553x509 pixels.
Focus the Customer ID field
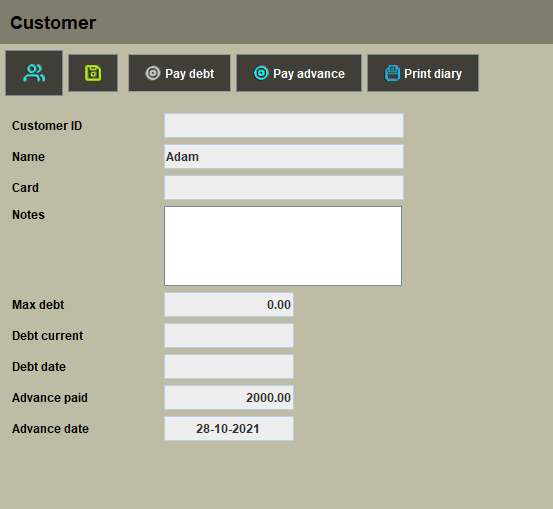click(284, 126)
